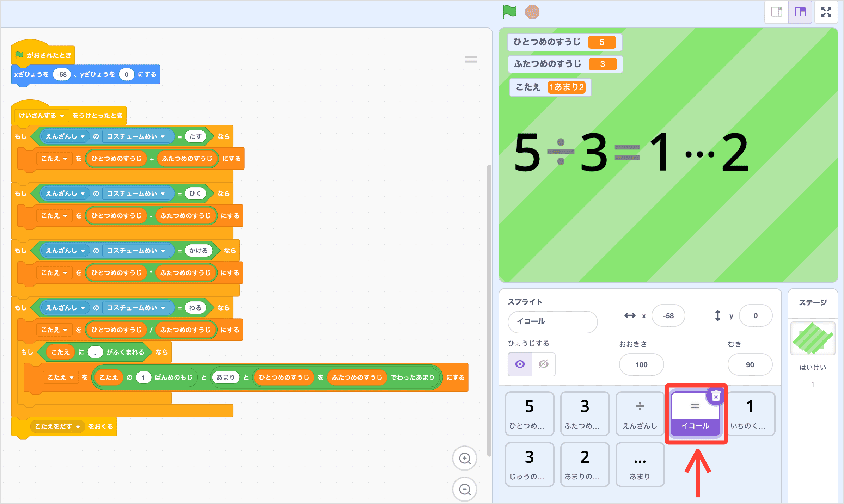Open こたえをだす broadcast message dropdown
The width and height of the screenshot is (844, 504).
click(x=57, y=426)
